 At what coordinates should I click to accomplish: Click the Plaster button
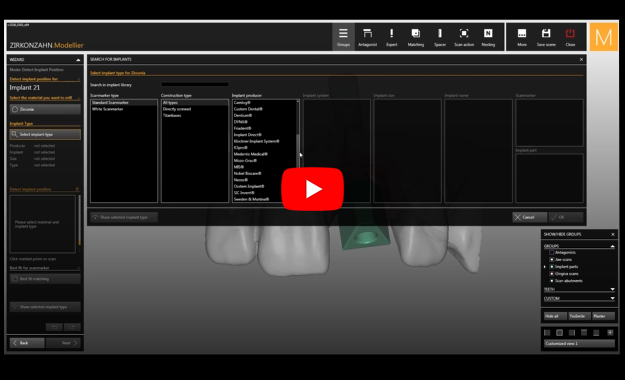click(603, 316)
